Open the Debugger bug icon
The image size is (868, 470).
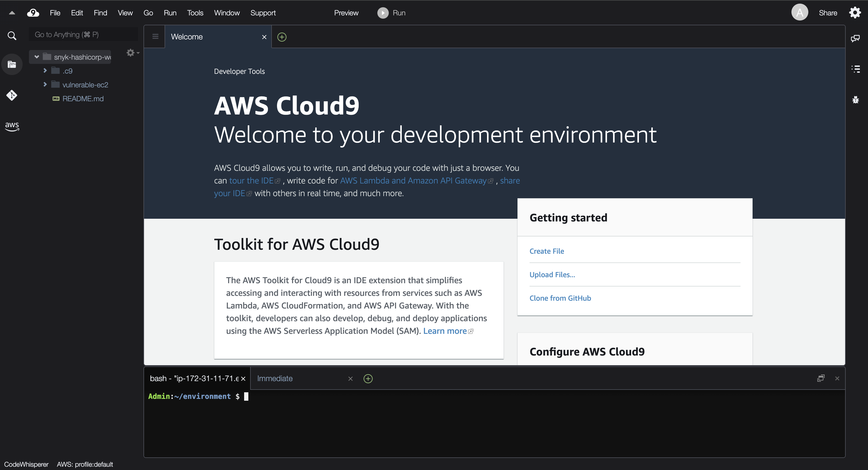coord(855,100)
